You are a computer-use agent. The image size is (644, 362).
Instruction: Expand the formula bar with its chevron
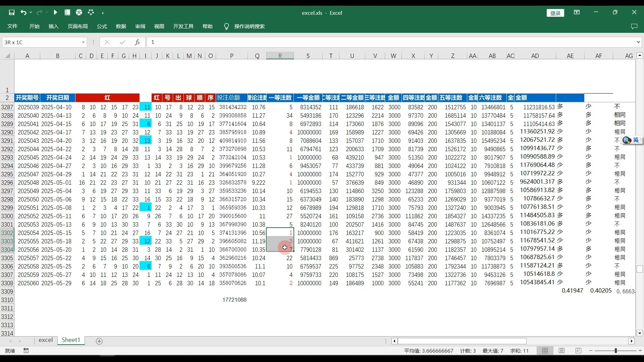638,42
